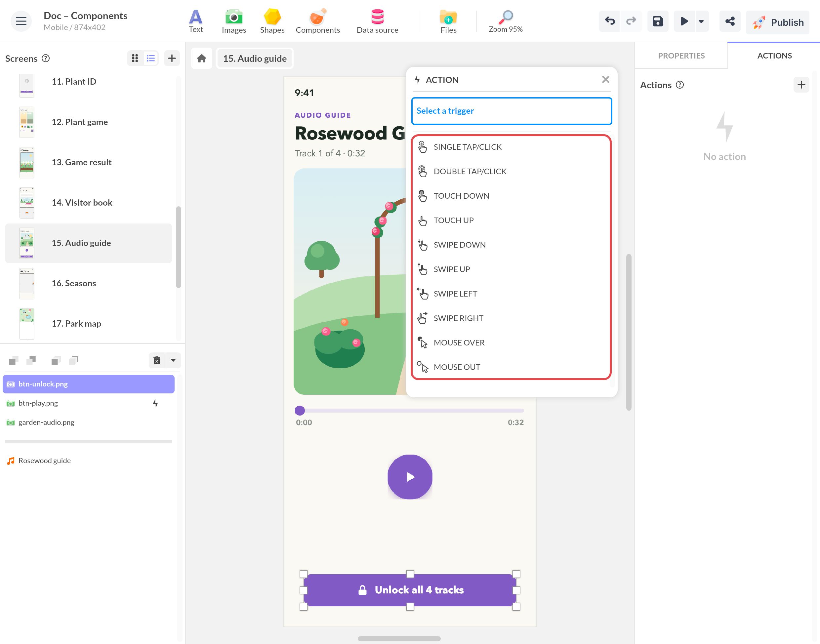
Task: Open the Shapes tool
Action: [x=272, y=21]
